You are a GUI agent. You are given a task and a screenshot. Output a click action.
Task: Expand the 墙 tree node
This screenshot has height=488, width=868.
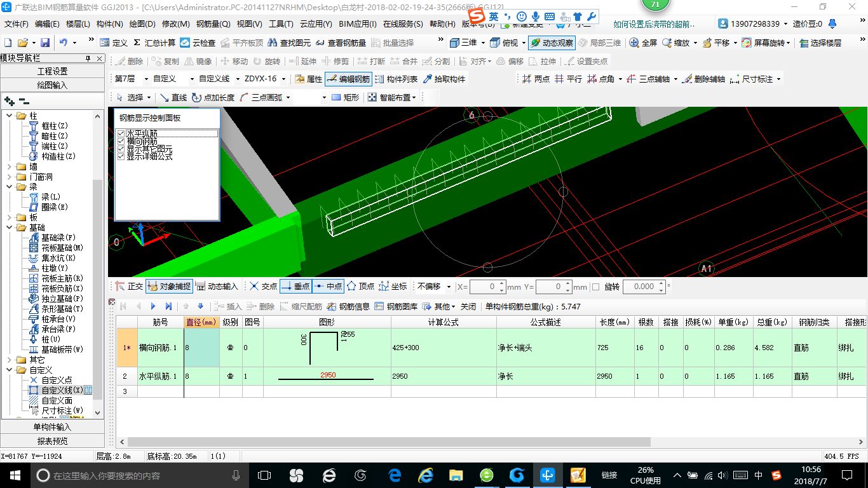tap(9, 166)
